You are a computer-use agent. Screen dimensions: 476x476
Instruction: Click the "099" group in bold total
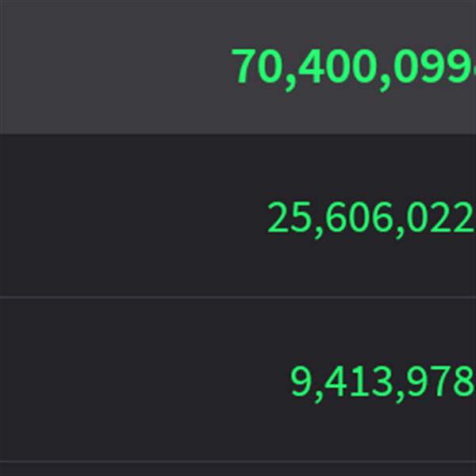(x=429, y=67)
